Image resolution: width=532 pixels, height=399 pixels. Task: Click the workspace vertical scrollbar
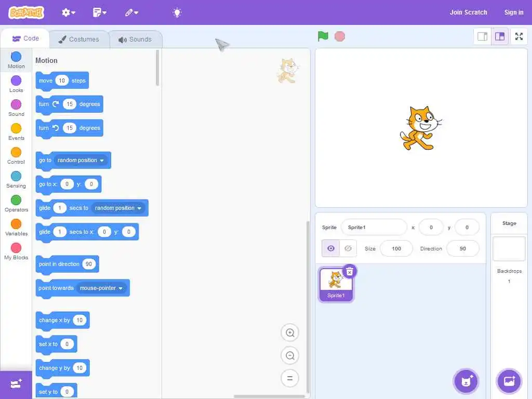coord(308,307)
